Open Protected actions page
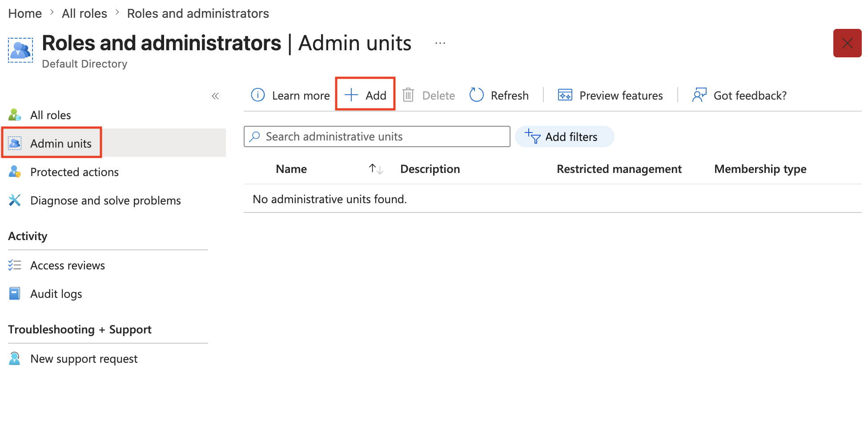Screen dimensions: 868x441 [x=74, y=172]
